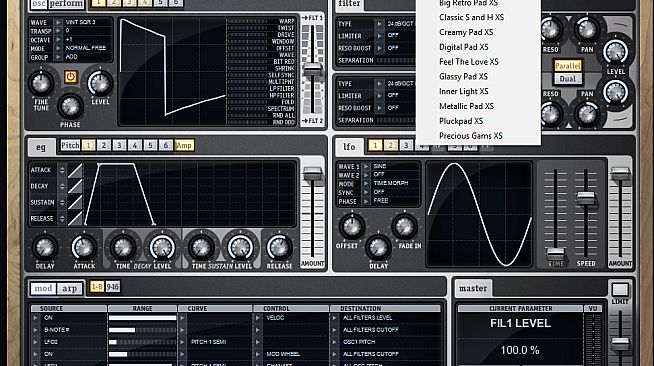The width and height of the screenshot is (654, 366).
Task: Open the LFO WAVE 1 selector arrow
Action: 366,166
